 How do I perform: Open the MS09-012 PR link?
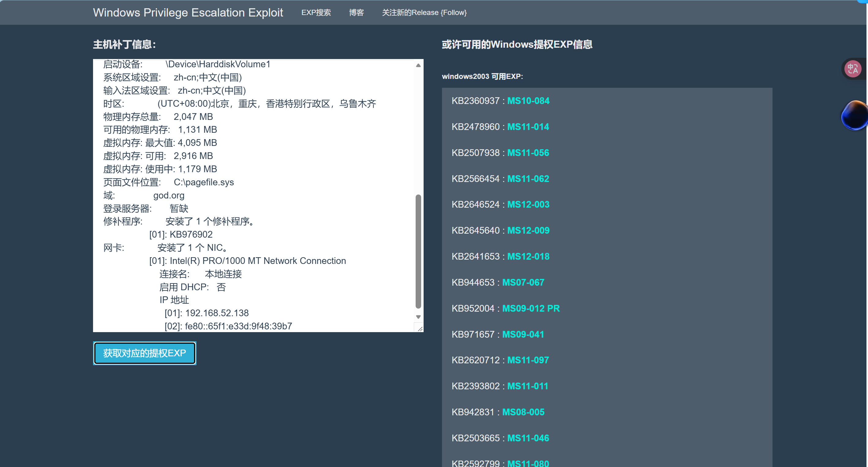point(531,308)
